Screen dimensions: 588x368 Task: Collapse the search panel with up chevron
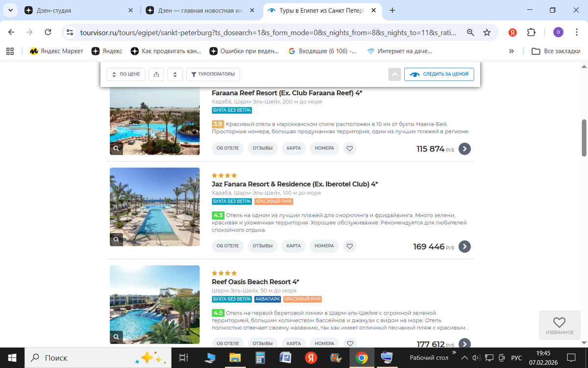pos(394,75)
